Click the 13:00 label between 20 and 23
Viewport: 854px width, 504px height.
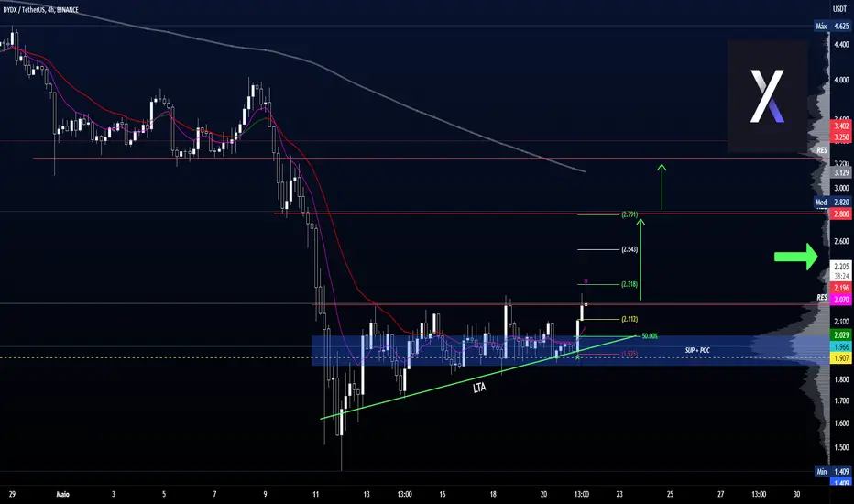(582, 494)
